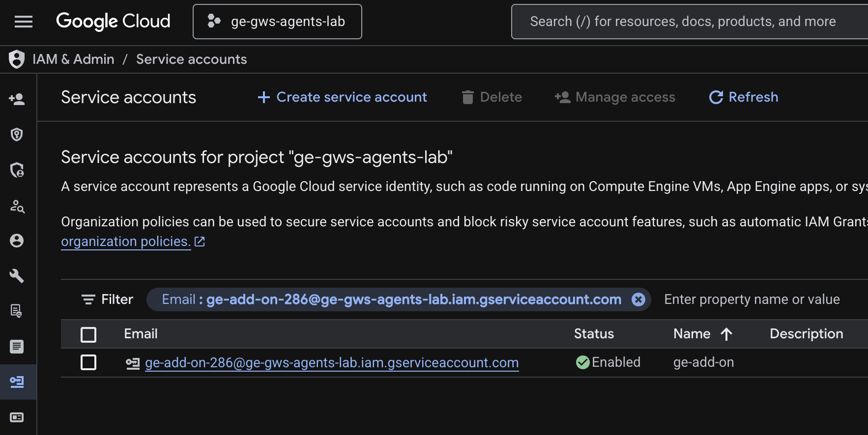Screen dimensions: 868x435
Task: Click Manage access
Action: (x=615, y=97)
